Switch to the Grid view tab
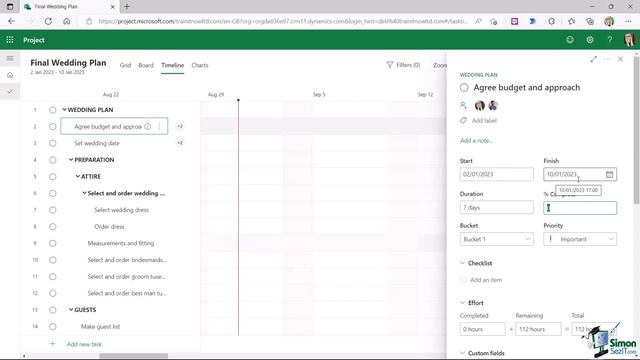This screenshot has height=360, width=640. pos(125,65)
